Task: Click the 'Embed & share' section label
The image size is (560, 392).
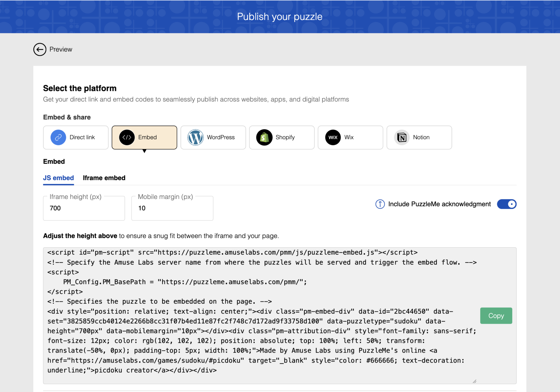Action: point(67,117)
